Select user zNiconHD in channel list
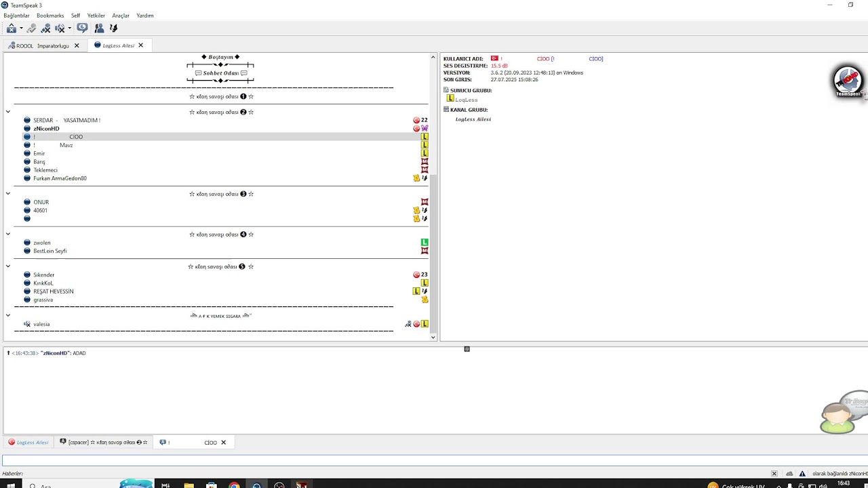 pos(46,129)
